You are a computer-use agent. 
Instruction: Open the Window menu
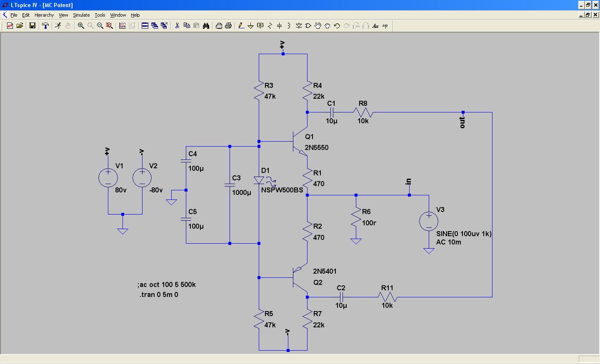pos(118,15)
